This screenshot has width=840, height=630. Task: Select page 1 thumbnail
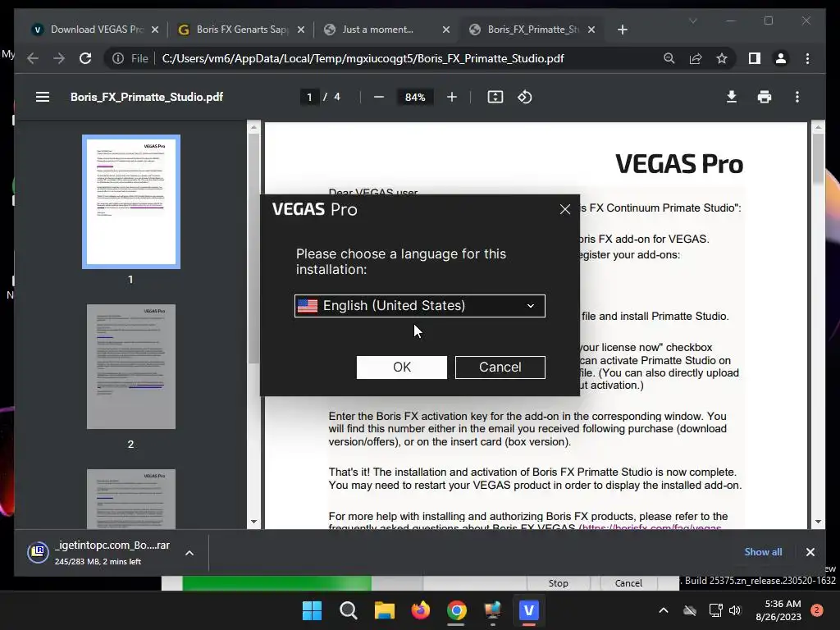click(131, 202)
